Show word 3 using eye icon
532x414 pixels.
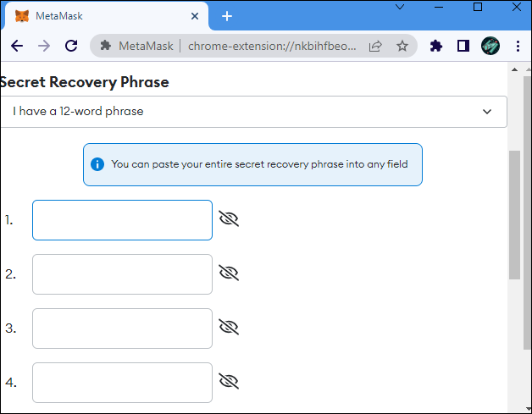click(229, 328)
